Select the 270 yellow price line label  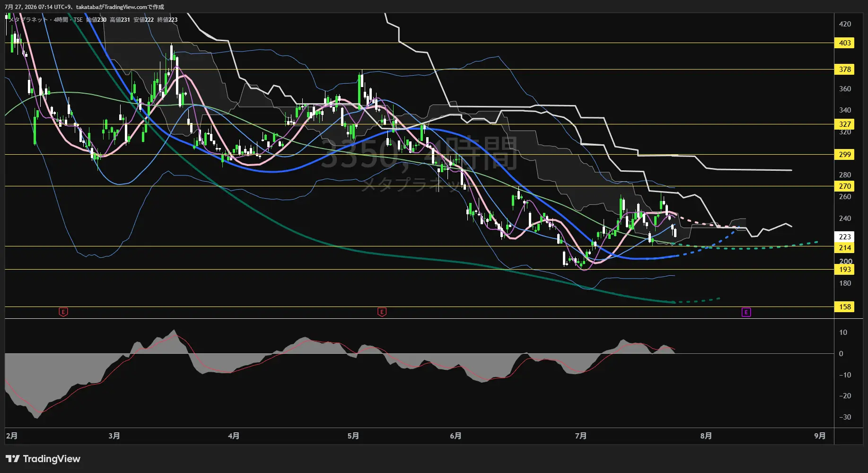[845, 186]
